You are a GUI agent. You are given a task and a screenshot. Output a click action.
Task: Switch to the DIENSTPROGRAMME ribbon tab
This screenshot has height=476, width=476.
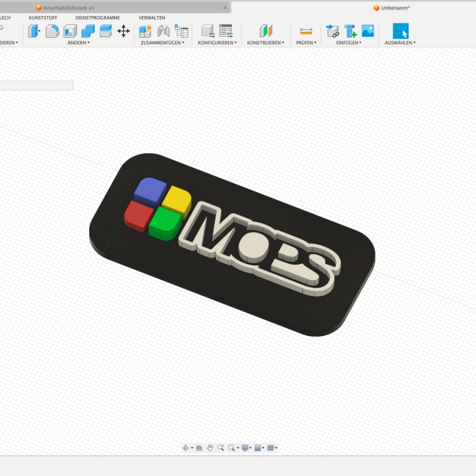tap(98, 18)
